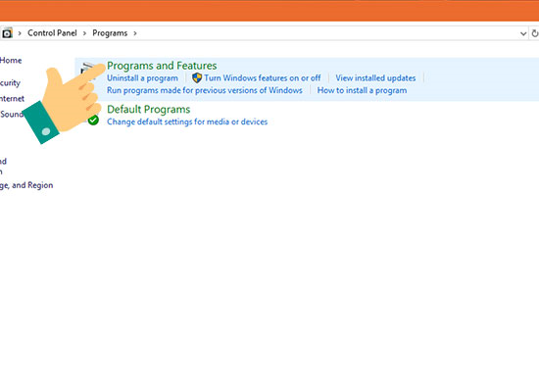Screen dimensions: 539x392
Task: Click the green checkmark Default Programs icon
Action: pyautogui.click(x=93, y=120)
